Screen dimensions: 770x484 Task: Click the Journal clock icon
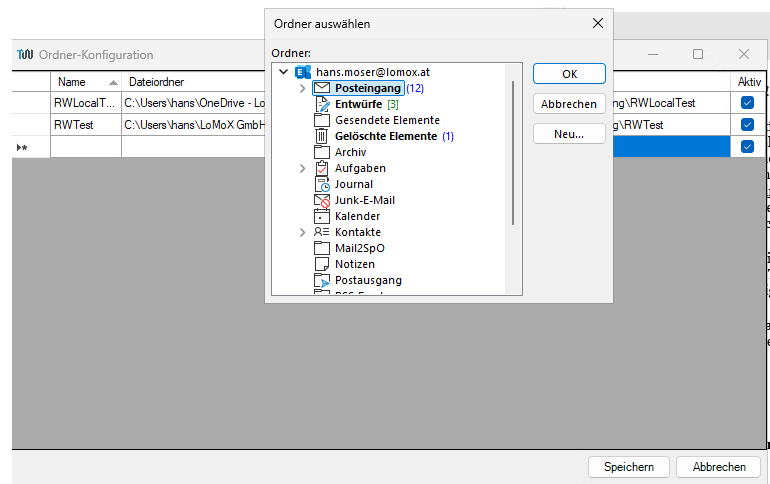click(x=322, y=184)
